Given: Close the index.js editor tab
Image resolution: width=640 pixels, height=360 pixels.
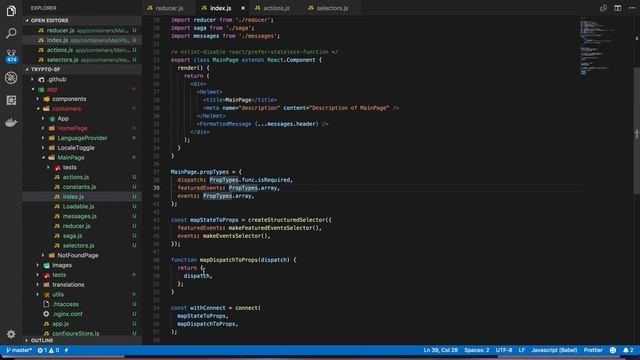Looking at the screenshot, I should 243,8.
